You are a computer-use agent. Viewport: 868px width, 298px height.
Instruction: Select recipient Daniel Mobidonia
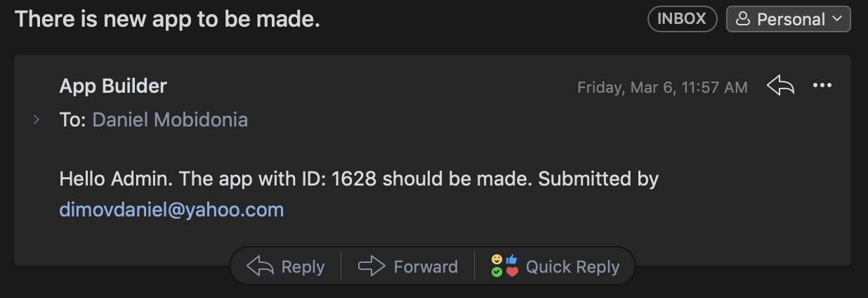pyautogui.click(x=170, y=119)
